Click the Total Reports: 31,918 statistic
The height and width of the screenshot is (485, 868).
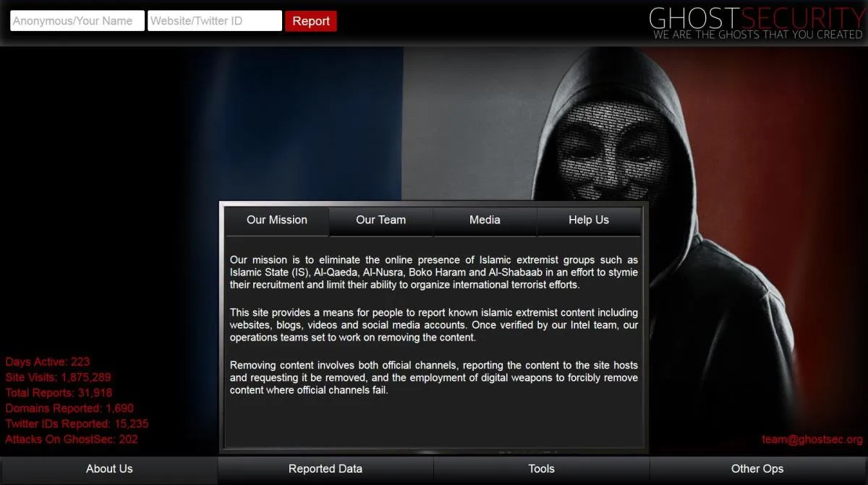(59, 393)
